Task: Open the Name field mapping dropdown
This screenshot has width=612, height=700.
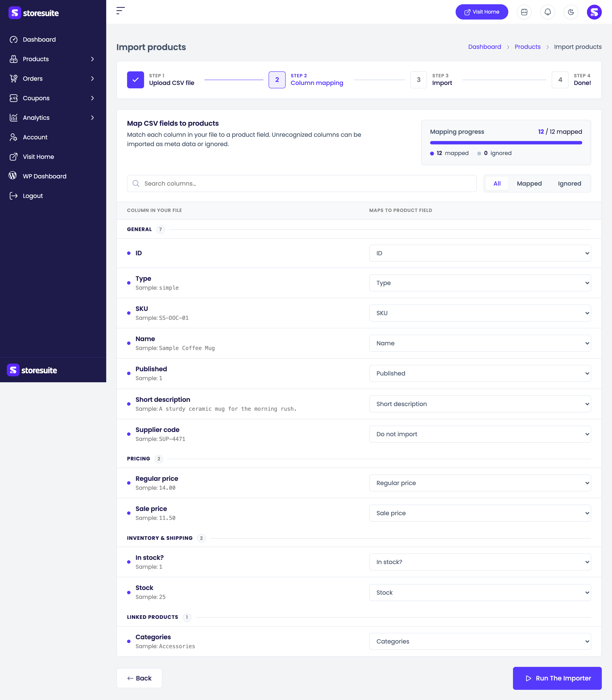Action: point(480,343)
